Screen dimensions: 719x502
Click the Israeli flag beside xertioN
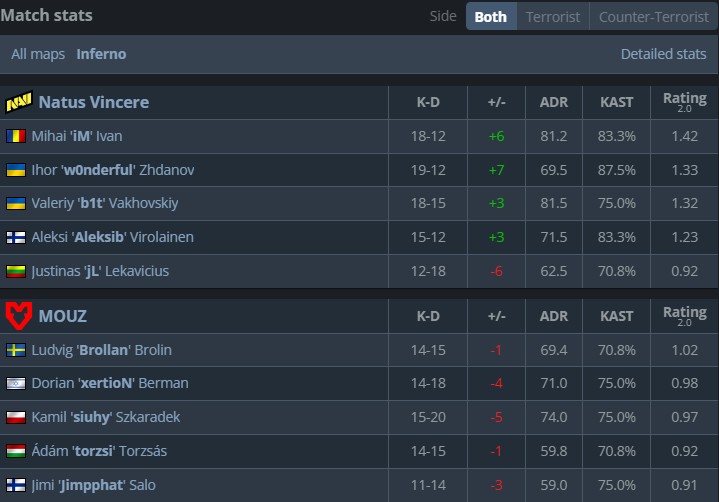16,384
